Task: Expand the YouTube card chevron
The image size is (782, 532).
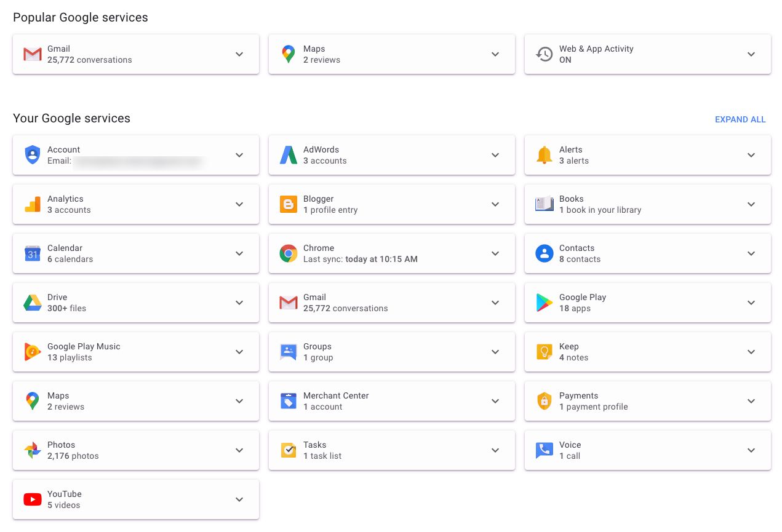Action: tap(239, 499)
